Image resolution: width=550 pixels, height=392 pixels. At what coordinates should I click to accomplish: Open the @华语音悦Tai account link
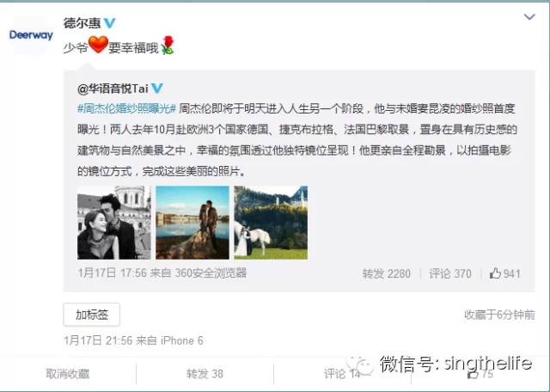click(x=113, y=88)
